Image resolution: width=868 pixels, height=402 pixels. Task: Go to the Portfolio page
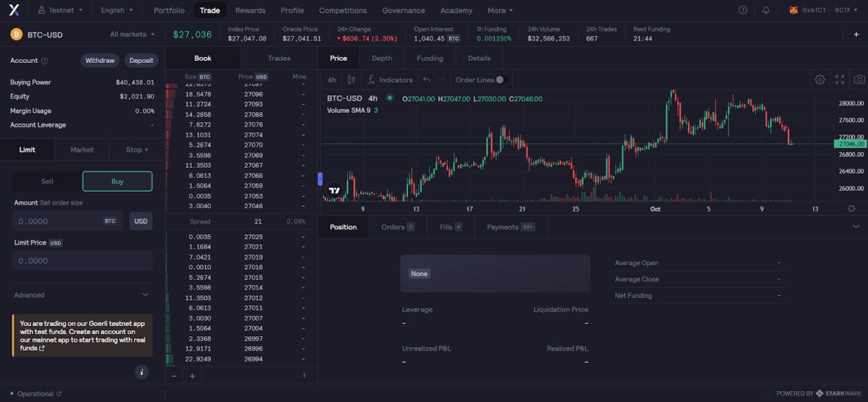point(169,10)
